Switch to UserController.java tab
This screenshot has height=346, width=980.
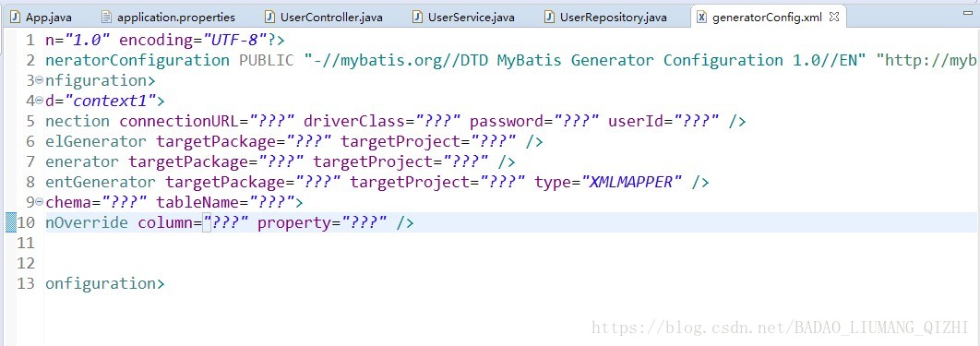[x=323, y=17]
